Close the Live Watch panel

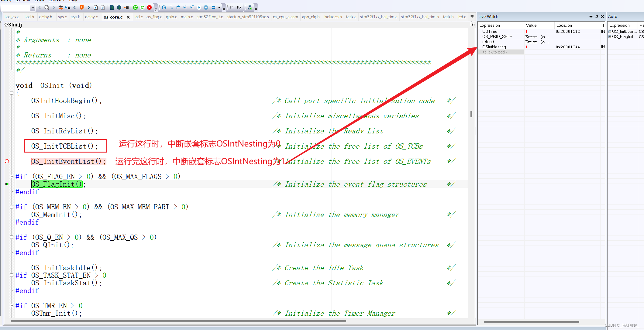pyautogui.click(x=602, y=16)
